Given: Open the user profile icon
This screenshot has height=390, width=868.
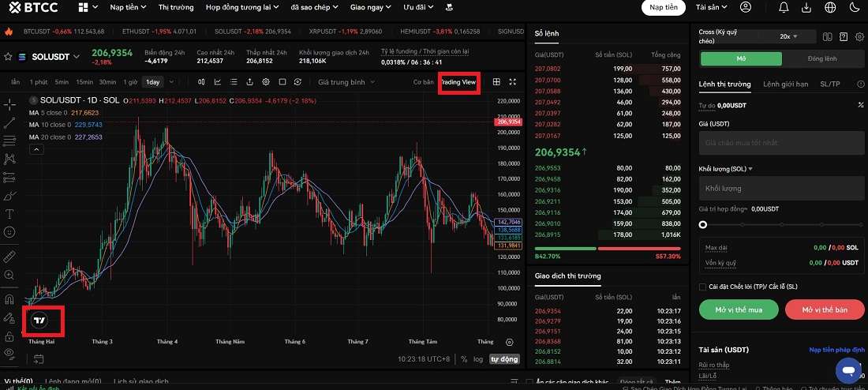Looking at the screenshot, I should [x=746, y=7].
